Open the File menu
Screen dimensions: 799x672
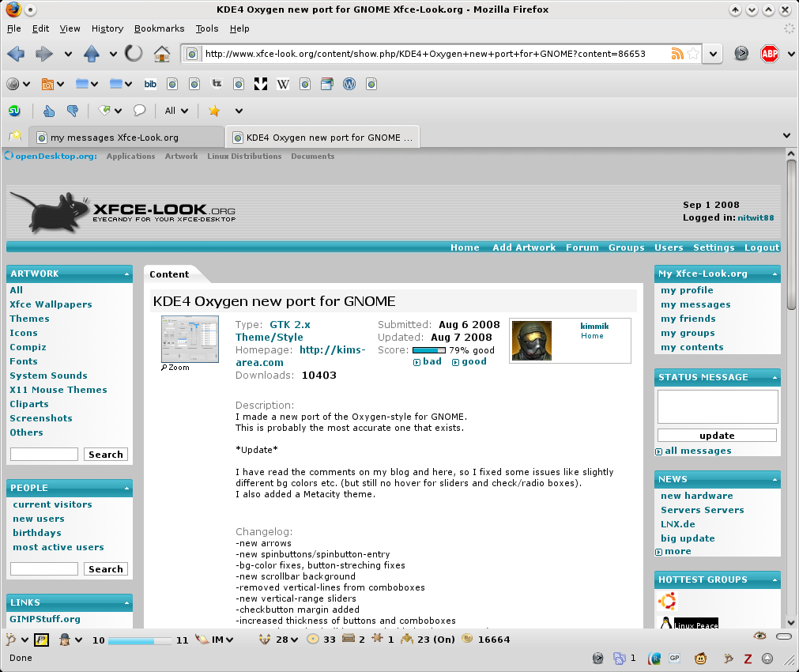[14, 28]
